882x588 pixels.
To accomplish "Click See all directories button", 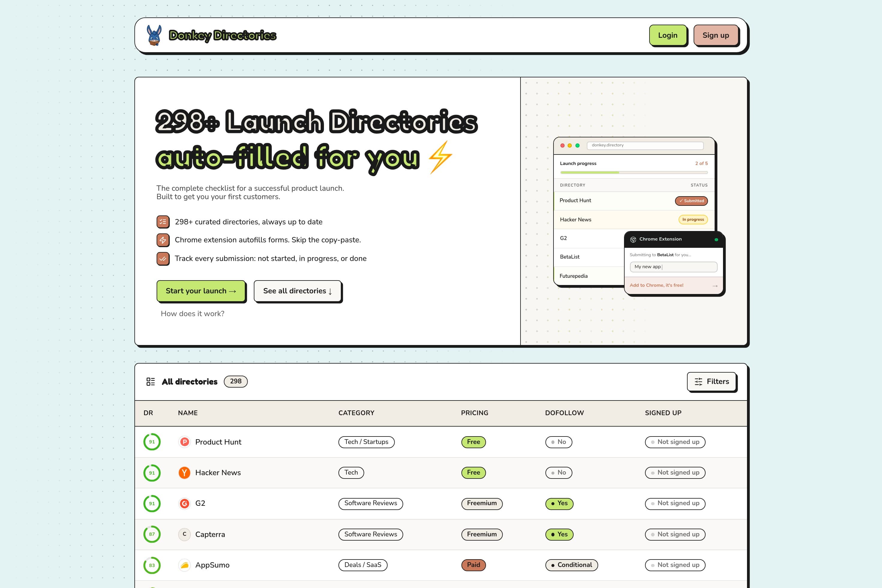I will (x=297, y=291).
